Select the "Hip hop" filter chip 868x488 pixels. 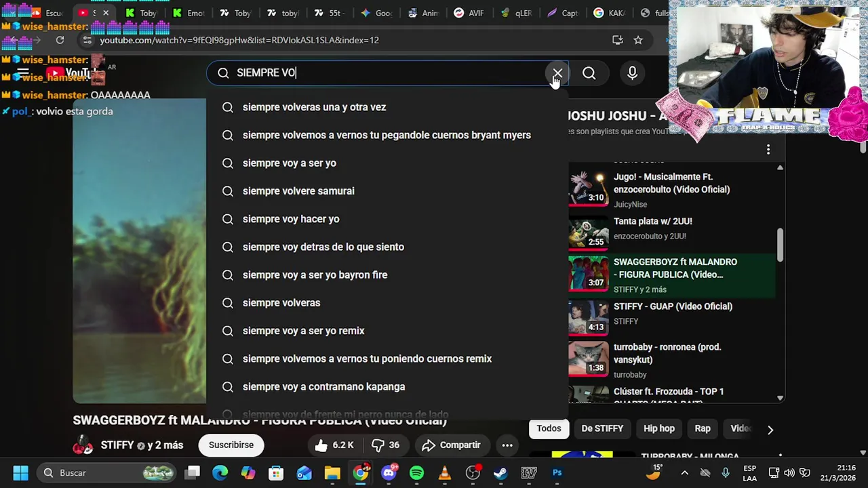pos(659,428)
